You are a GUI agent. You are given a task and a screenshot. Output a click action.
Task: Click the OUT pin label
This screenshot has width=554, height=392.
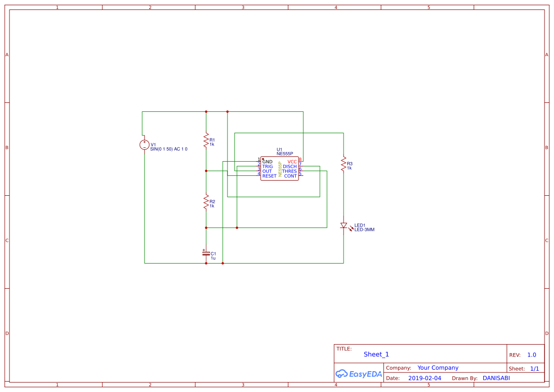point(267,171)
